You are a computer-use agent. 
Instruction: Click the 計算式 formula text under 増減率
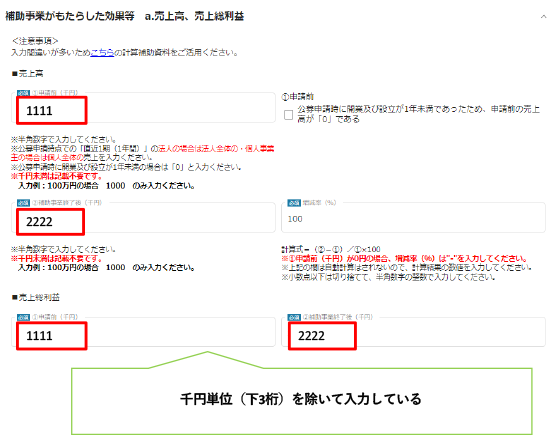[x=331, y=249]
